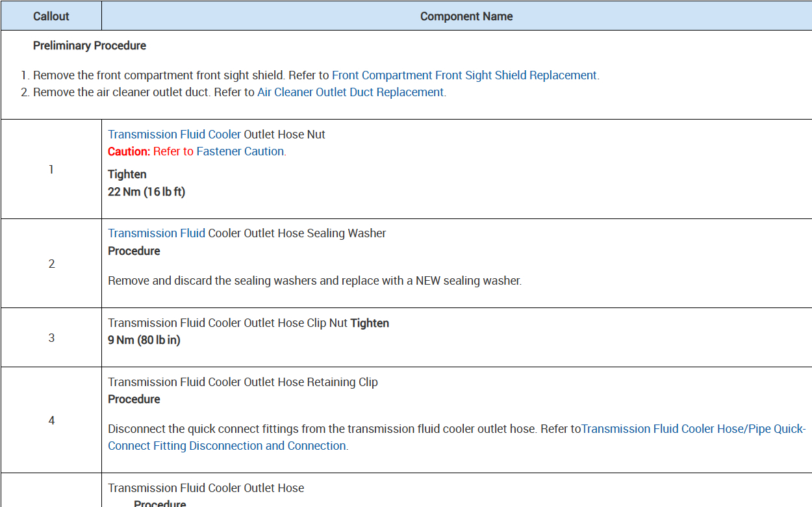Click callout number 4 cell

[x=51, y=421]
